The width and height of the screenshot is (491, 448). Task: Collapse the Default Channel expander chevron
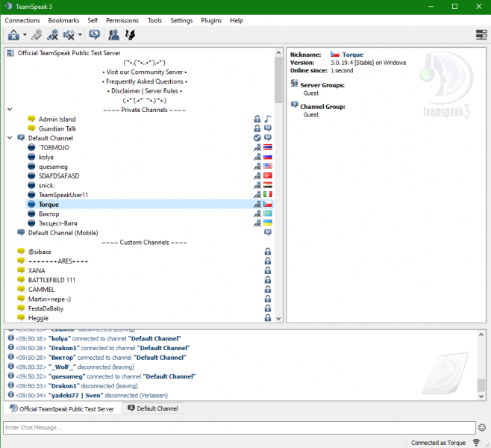coord(10,137)
